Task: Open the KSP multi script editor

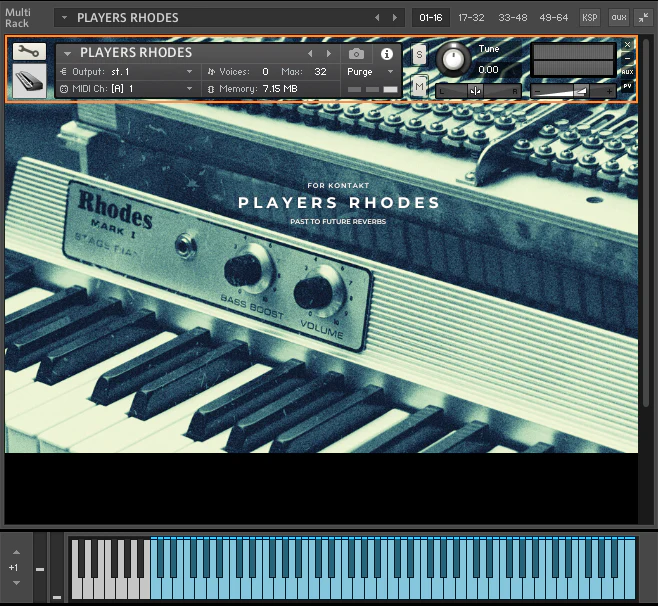Action: tap(589, 18)
